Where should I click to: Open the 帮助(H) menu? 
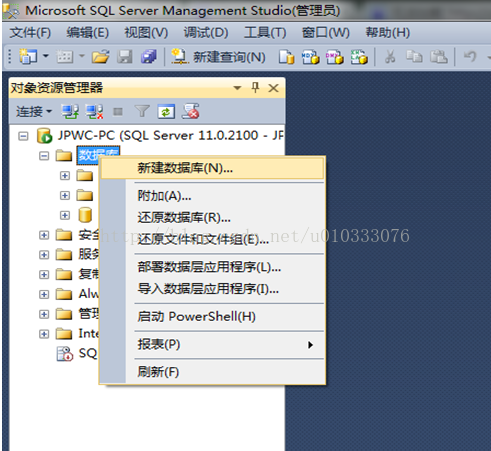[388, 33]
